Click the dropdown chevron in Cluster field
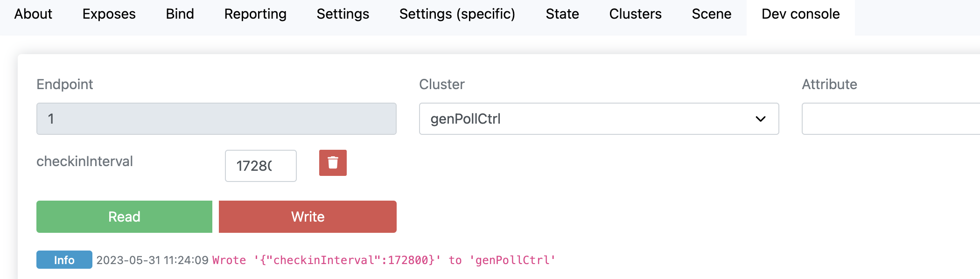This screenshot has height=279, width=980. (x=760, y=119)
